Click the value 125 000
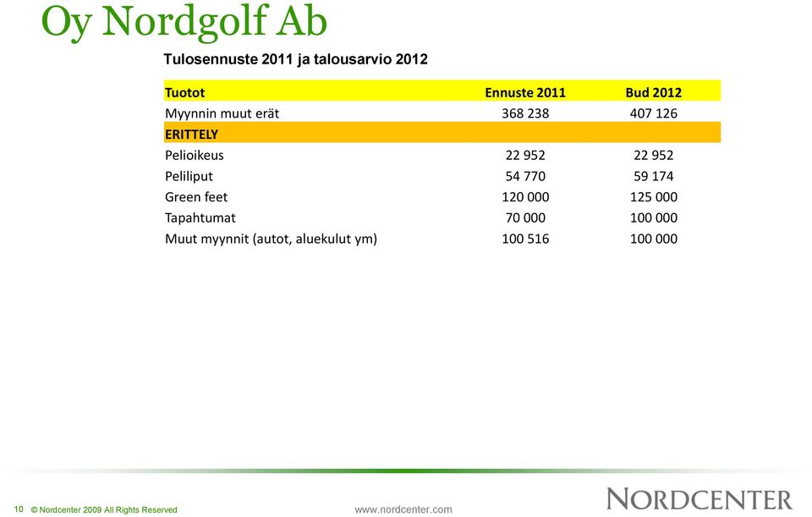 (654, 197)
